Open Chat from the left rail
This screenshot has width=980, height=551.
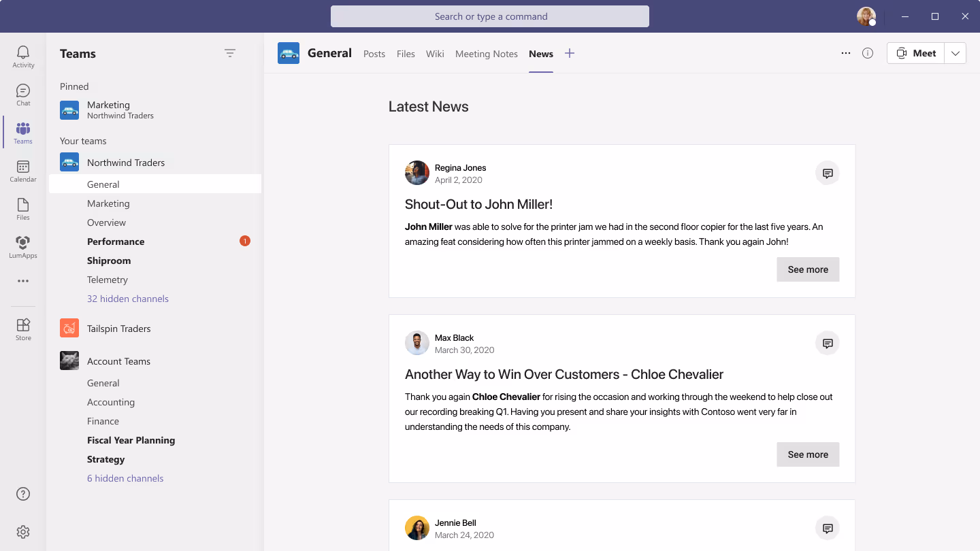click(x=23, y=95)
